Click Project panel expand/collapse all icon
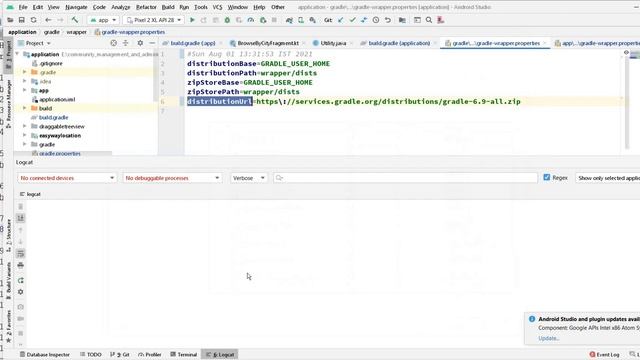The width and height of the screenshot is (640, 360). pos(126,43)
